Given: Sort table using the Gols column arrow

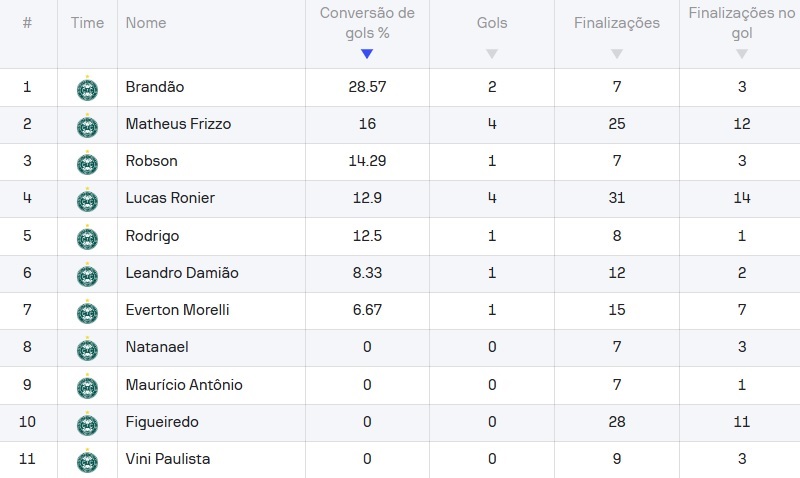Looking at the screenshot, I should click(x=492, y=54).
